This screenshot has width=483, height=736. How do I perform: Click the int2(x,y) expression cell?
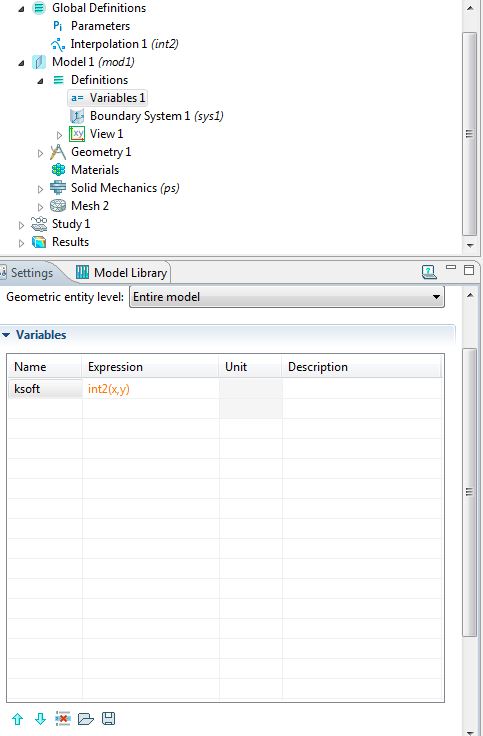click(150, 389)
